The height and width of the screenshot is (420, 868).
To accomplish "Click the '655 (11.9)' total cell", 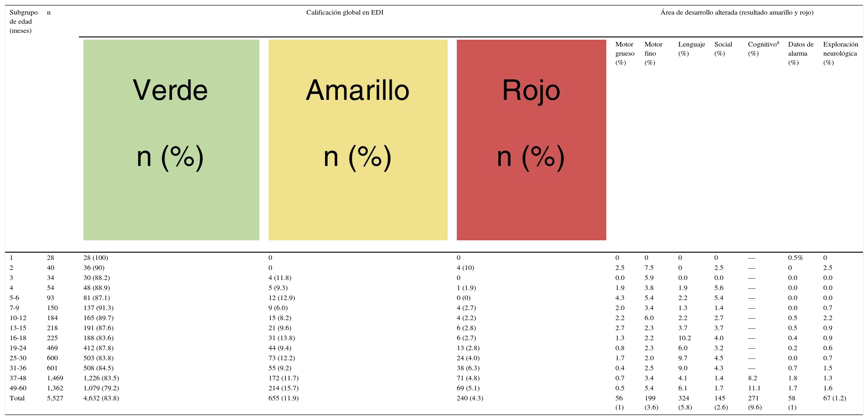I will pos(284,398).
